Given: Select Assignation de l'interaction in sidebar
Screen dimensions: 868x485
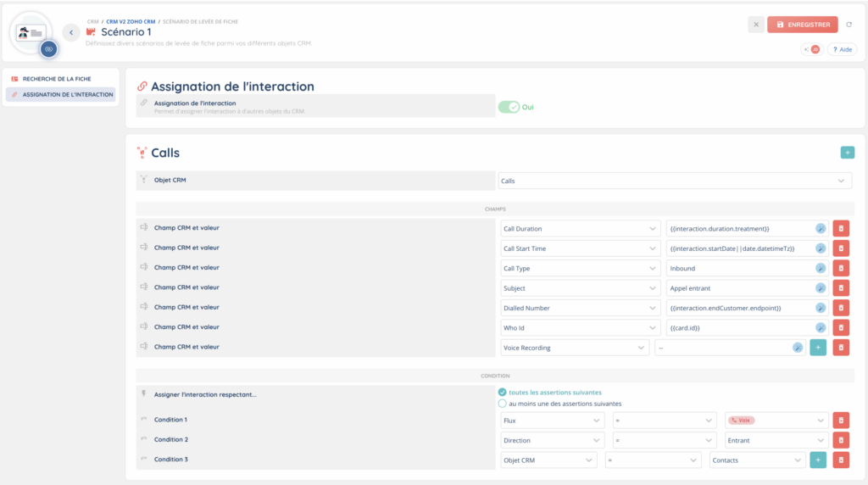Looking at the screenshot, I should [62, 94].
